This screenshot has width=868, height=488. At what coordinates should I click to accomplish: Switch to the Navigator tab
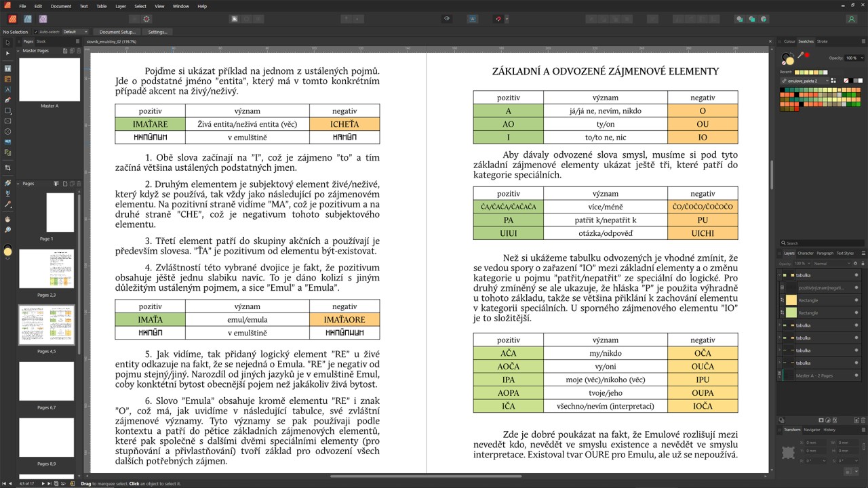click(812, 430)
